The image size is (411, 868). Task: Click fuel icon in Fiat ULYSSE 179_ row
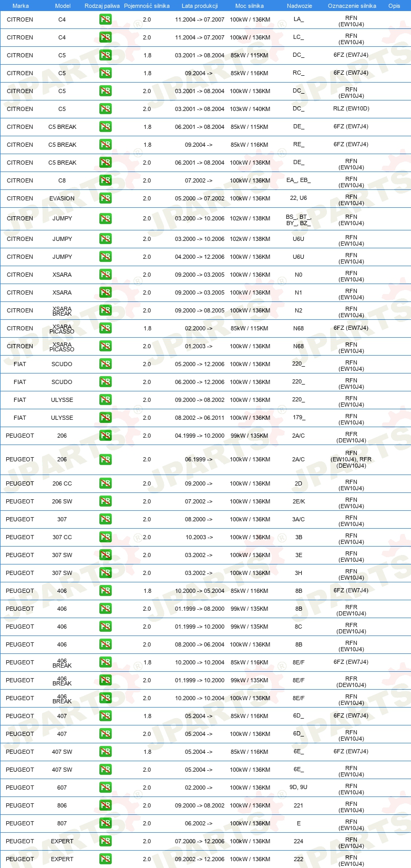point(106,418)
